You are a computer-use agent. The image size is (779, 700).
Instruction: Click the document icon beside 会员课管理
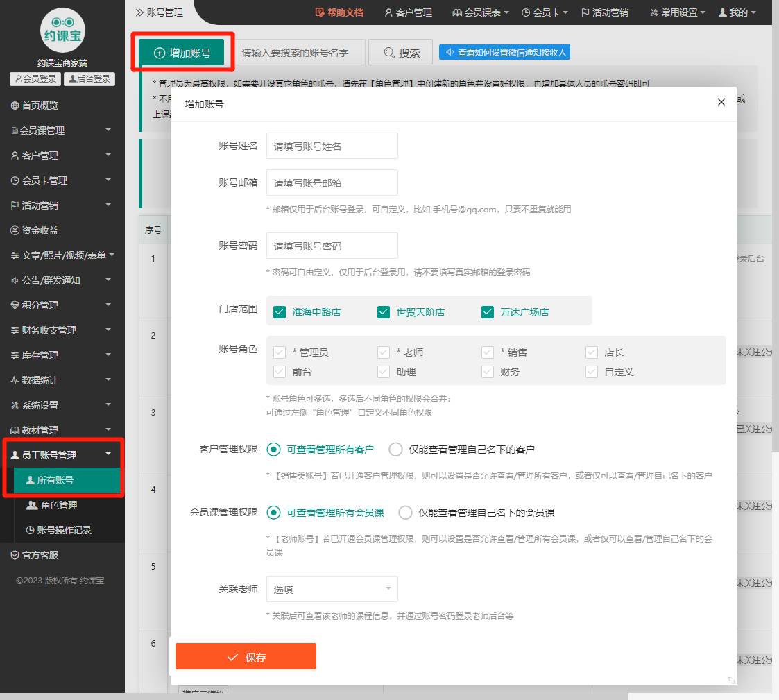click(15, 130)
